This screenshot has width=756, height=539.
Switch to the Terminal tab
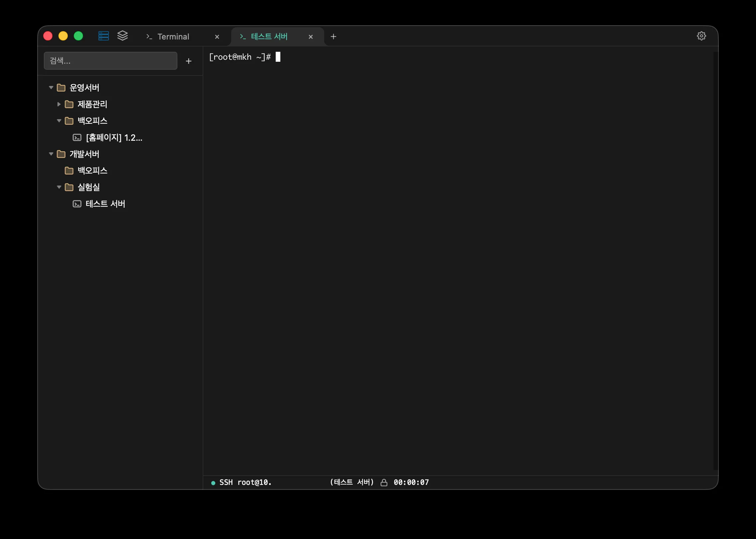point(173,37)
